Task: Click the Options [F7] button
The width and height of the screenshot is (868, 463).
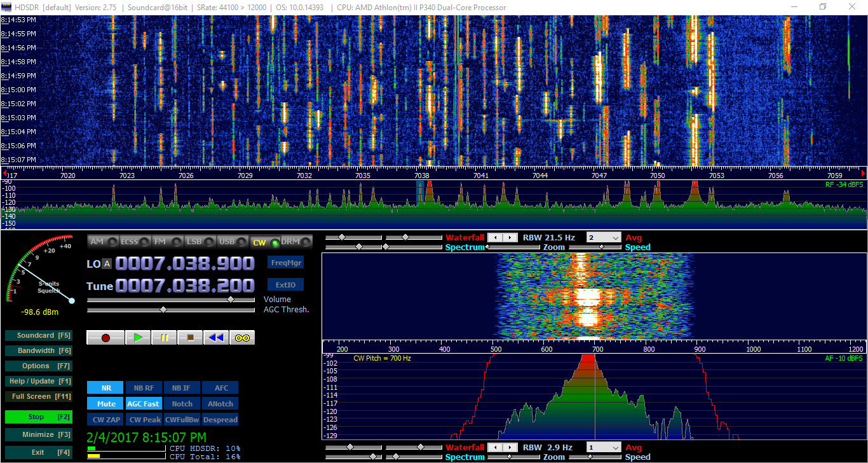Action: pyautogui.click(x=39, y=366)
